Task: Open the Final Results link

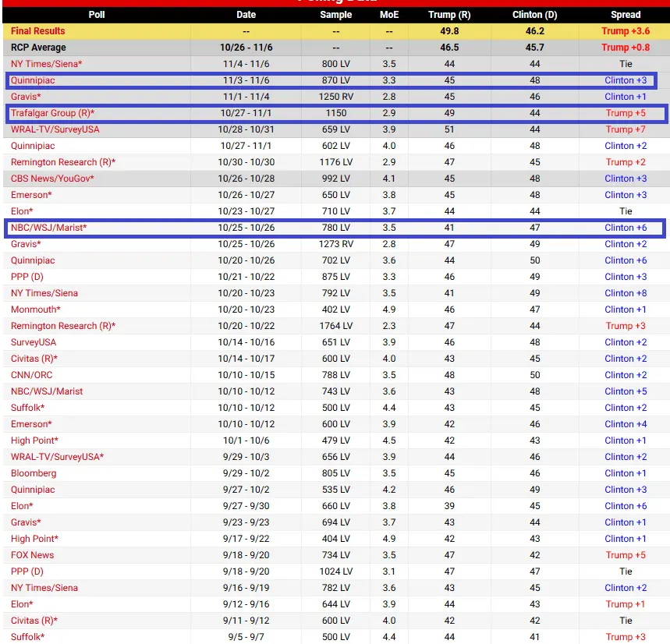Action: (37, 31)
